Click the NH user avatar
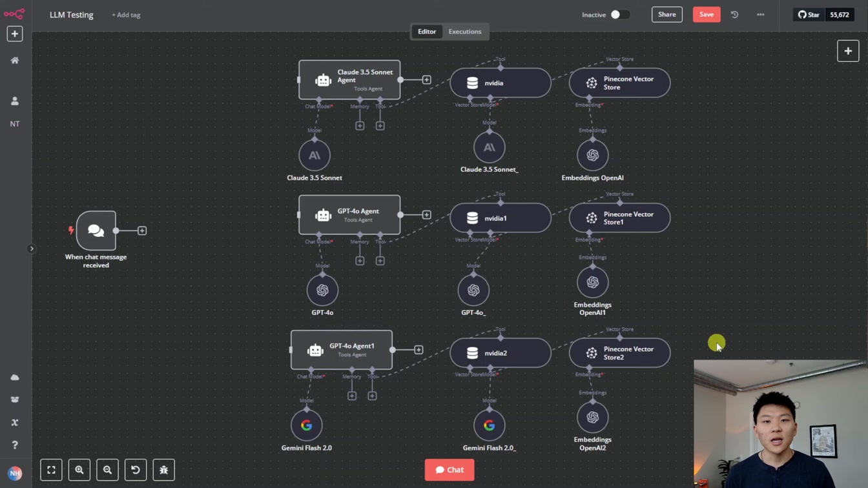Screen dimensions: 868x488 15,473
